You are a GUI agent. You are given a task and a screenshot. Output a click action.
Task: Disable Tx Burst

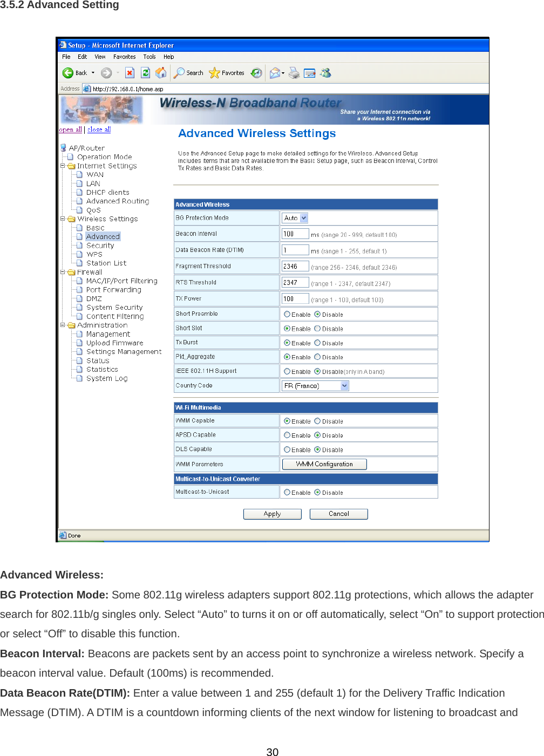317,343
